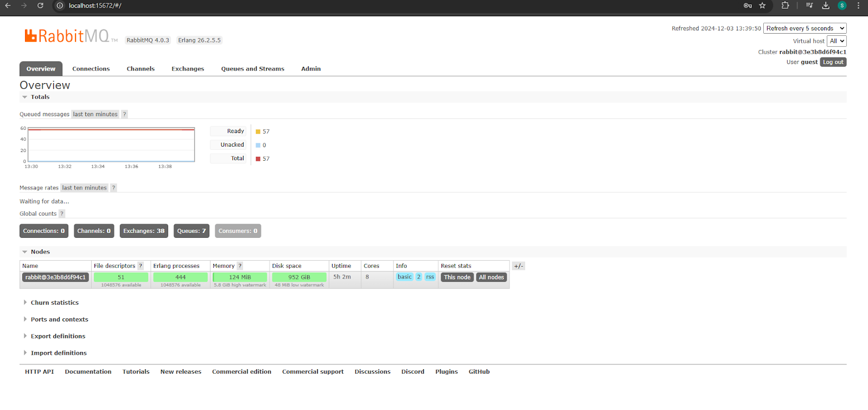The image size is (868, 410).
Task: Open the Exchanges tab
Action: (188, 69)
